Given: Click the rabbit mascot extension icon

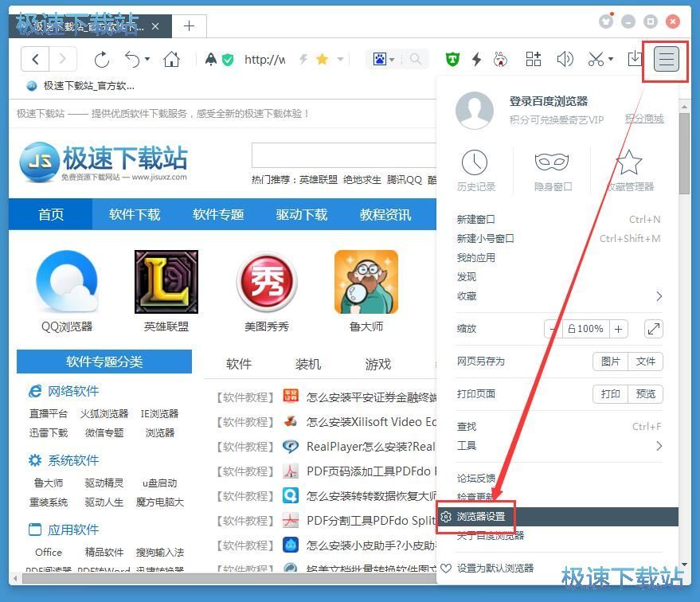Looking at the screenshot, I should (500, 59).
